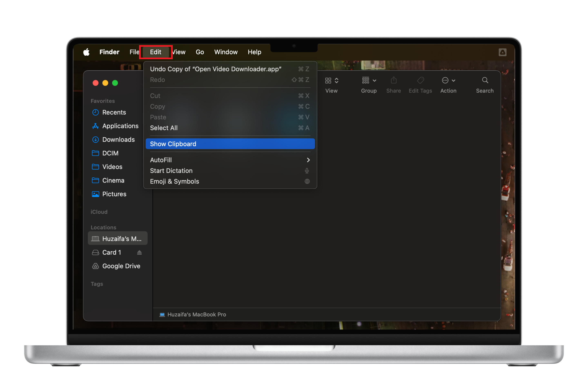Image resolution: width=588 pixels, height=392 pixels.
Task: Open the Window menu in menu bar
Action: point(226,52)
